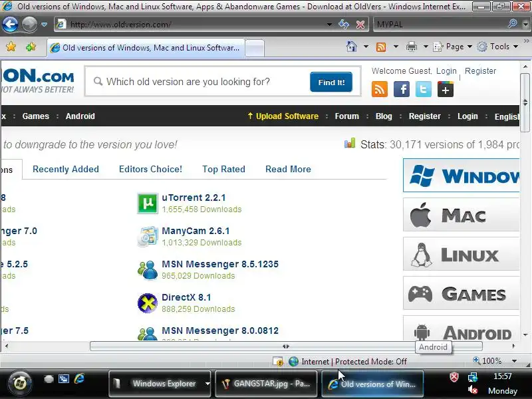Open Windows Explorer taskbar button
This screenshot has width=532, height=399.
[160, 384]
